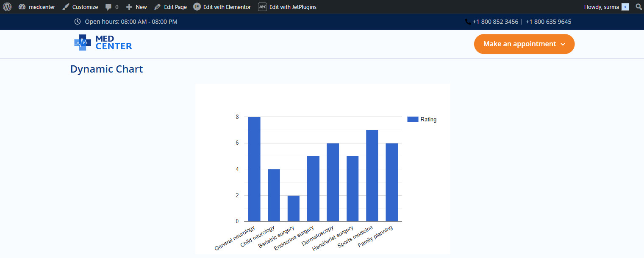
Task: Click Edit with JetPlugins
Action: (x=288, y=7)
